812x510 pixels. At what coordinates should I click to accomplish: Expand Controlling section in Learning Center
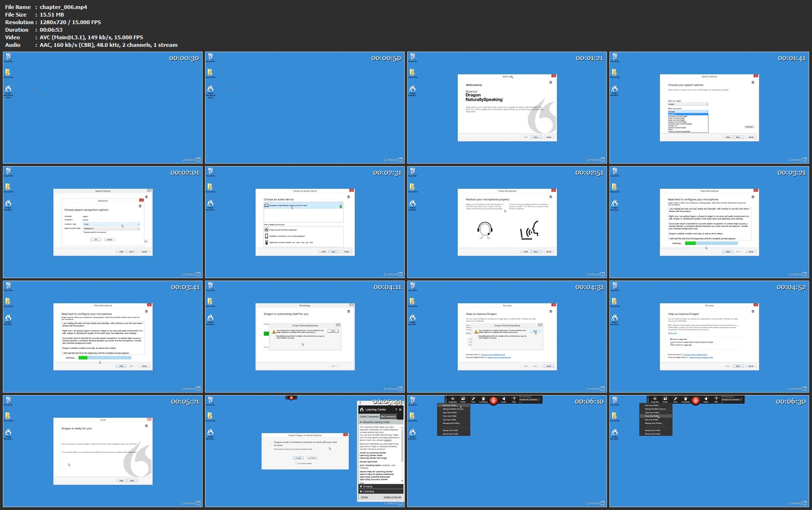381,492
